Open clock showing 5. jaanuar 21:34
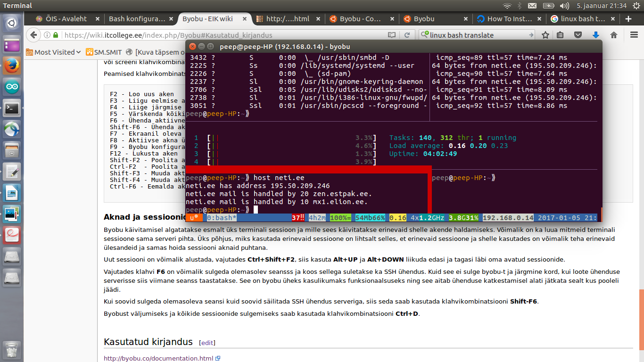The image size is (644, 362). [x=602, y=6]
